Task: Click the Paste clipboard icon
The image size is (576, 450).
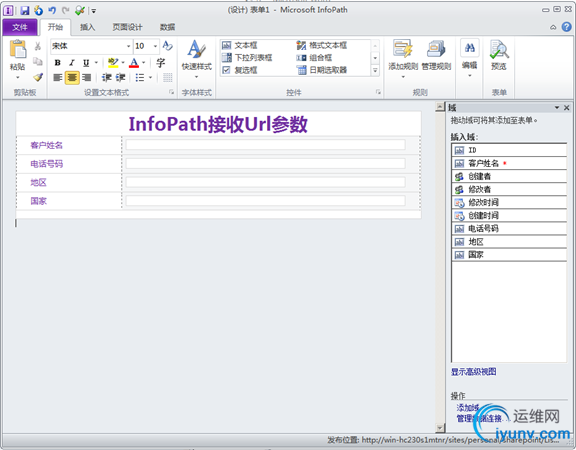Action: (x=18, y=50)
